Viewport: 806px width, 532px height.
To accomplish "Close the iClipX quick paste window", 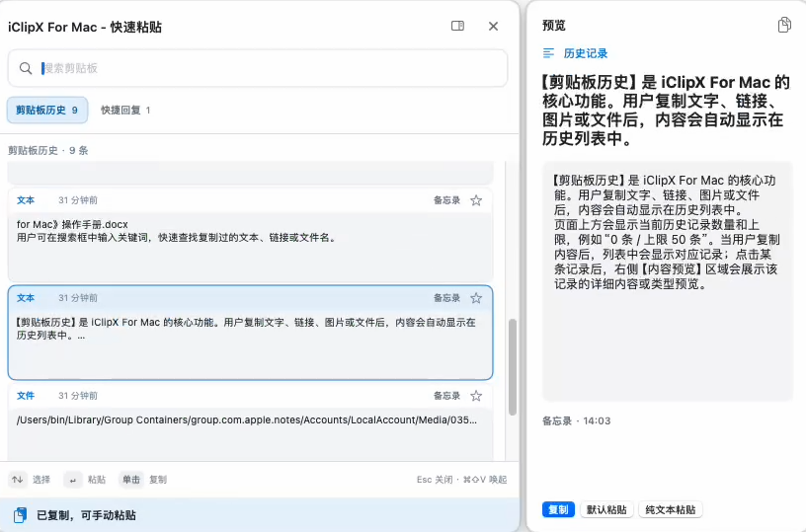I will click(x=493, y=26).
